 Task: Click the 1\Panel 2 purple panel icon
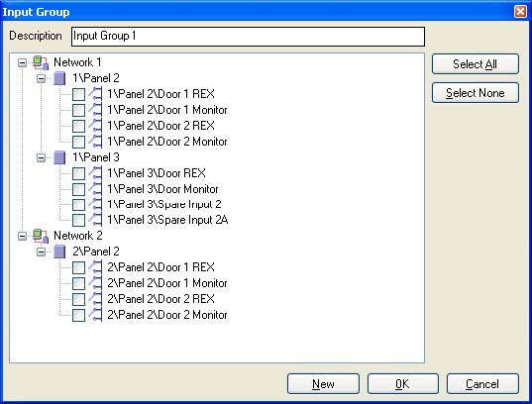[59, 78]
